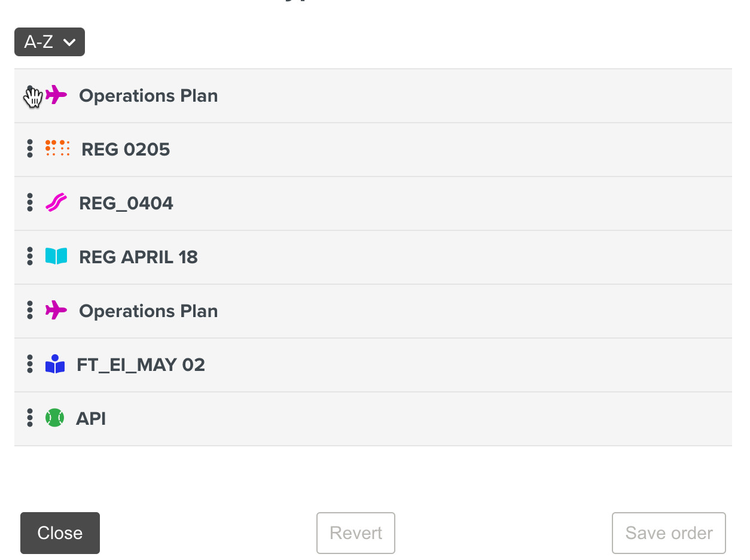Screen dimensions: 750x560
Task: Click the orange dots icon beside REG 0205
Action: click(57, 148)
